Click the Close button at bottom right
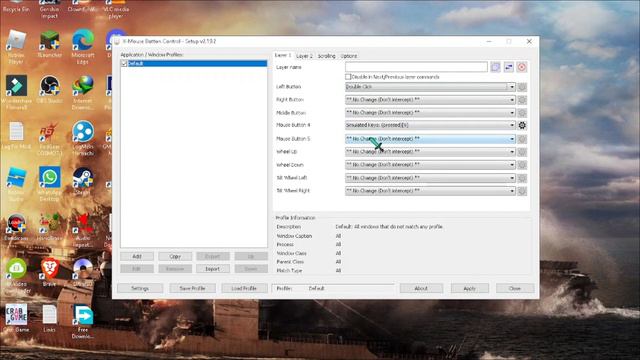This screenshot has width=640, height=360. coord(515,288)
